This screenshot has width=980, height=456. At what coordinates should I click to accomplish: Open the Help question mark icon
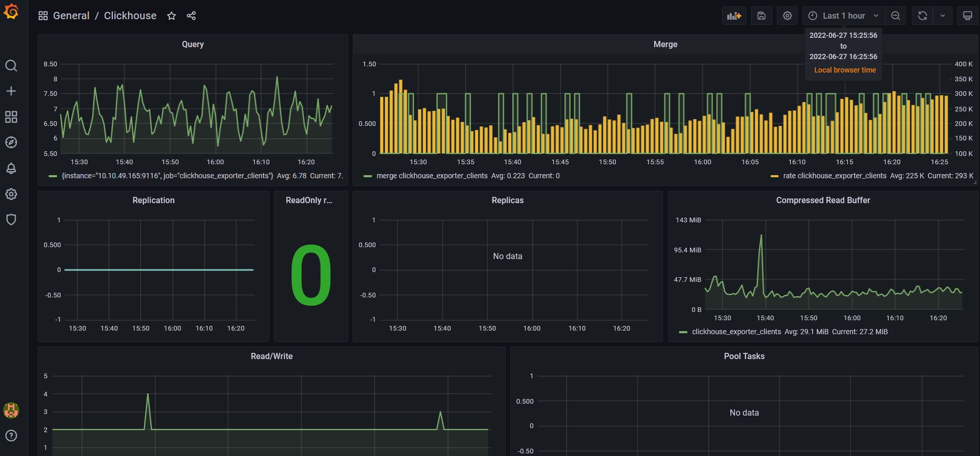pos(11,436)
